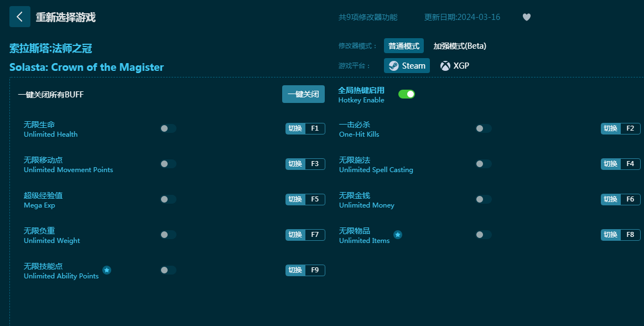This screenshot has width=644, height=326.
Task: Switch on Unlimited Items
Action: tap(484, 235)
